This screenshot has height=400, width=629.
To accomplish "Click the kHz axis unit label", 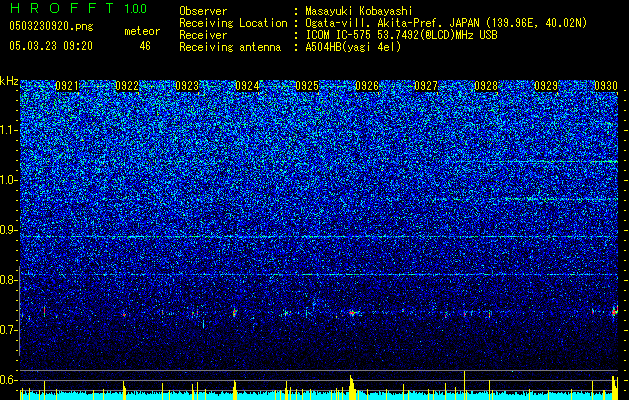I will pos(9,81).
